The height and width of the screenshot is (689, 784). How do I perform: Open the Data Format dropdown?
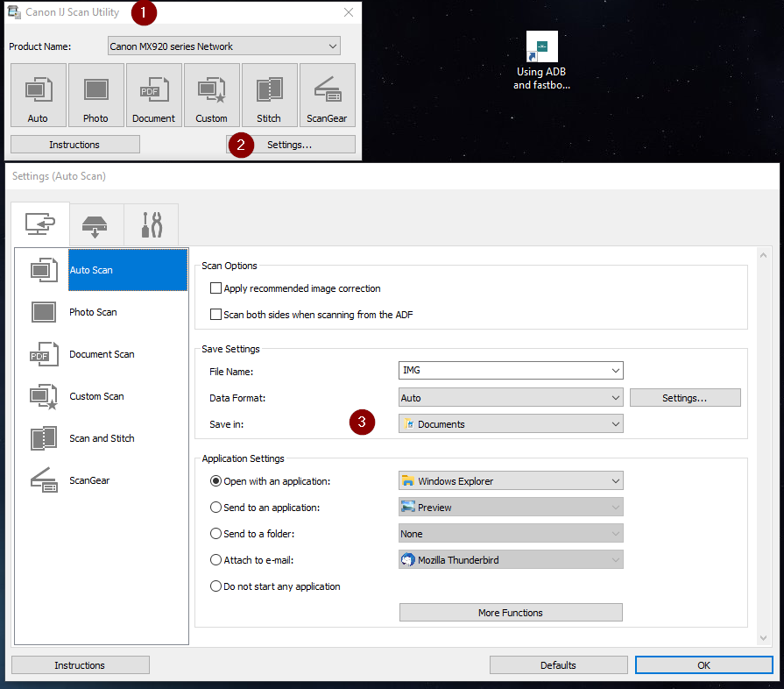(511, 398)
